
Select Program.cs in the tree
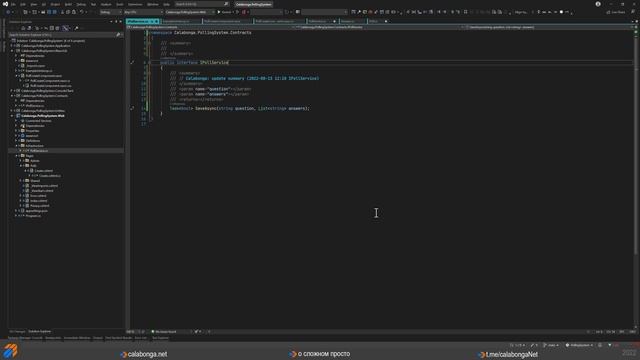pyautogui.click(x=33, y=216)
